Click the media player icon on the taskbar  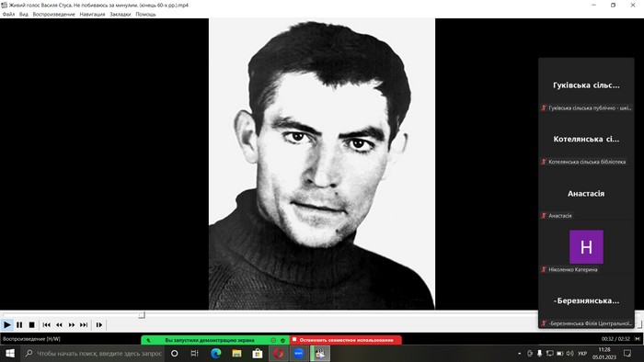tap(320, 353)
